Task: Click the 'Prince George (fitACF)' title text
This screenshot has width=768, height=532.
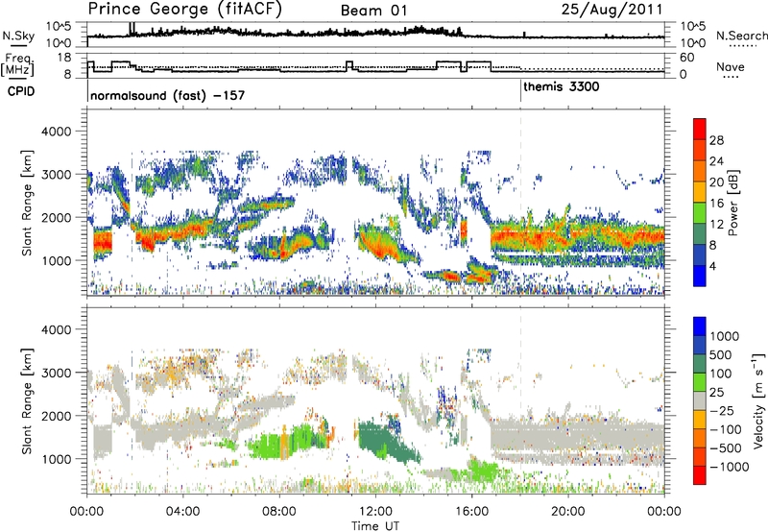Action: tap(184, 9)
